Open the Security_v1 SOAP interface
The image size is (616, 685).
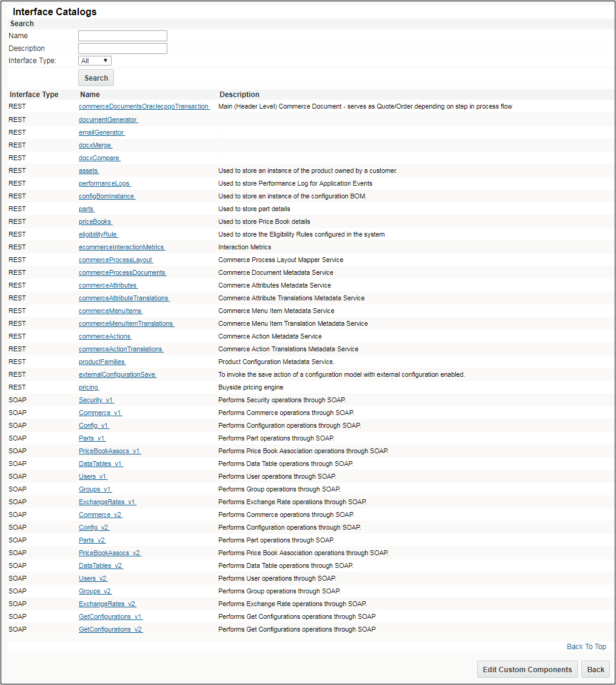coord(96,400)
